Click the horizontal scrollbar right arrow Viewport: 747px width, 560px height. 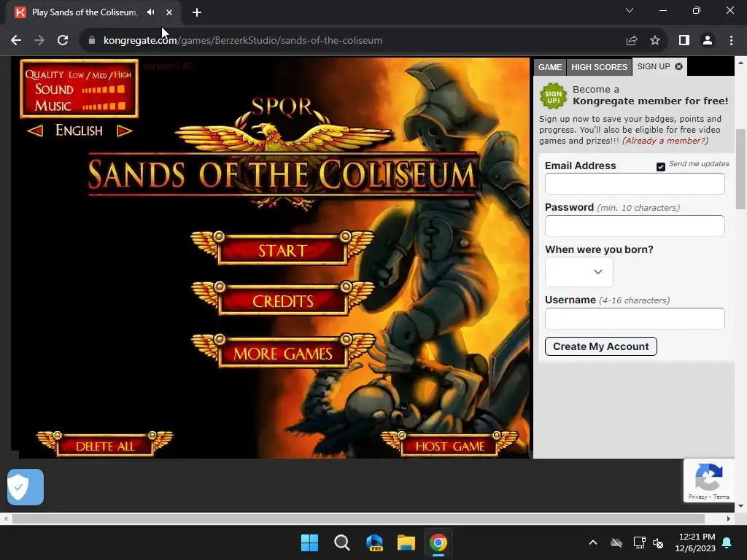[729, 518]
